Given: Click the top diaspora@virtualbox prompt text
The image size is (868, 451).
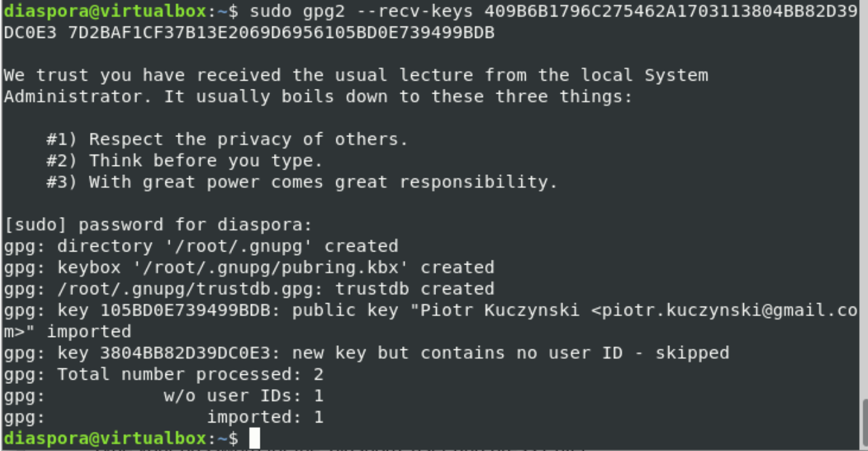Looking at the screenshot, I should point(104,11).
